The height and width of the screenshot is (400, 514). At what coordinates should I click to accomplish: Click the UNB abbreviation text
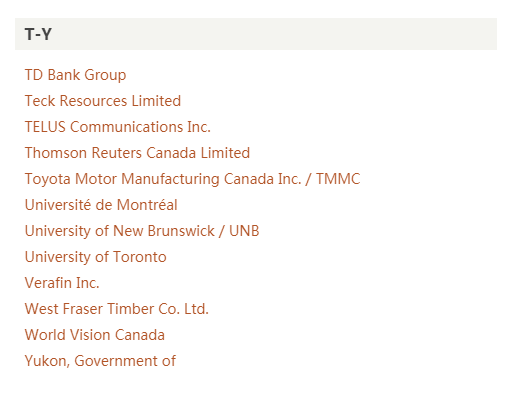pos(244,231)
